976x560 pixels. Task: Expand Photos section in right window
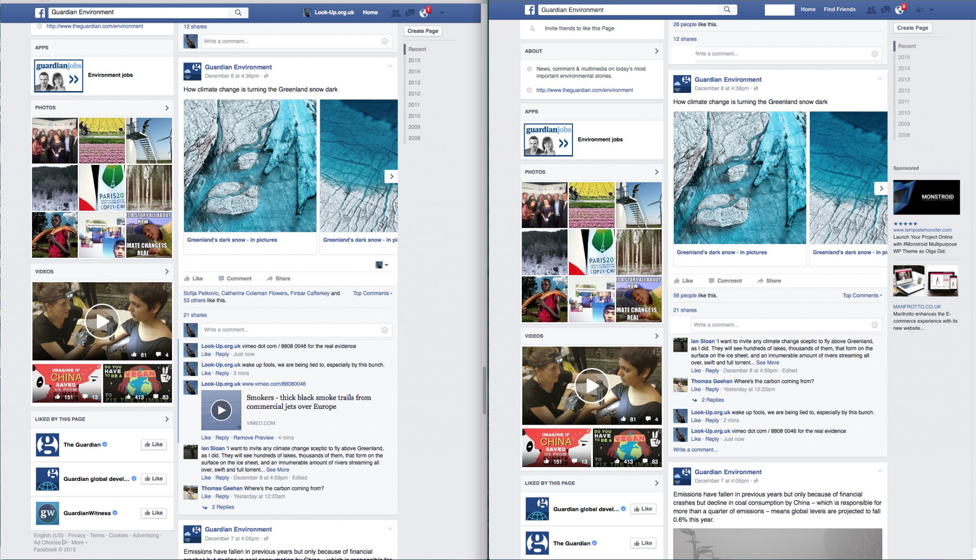657,172
